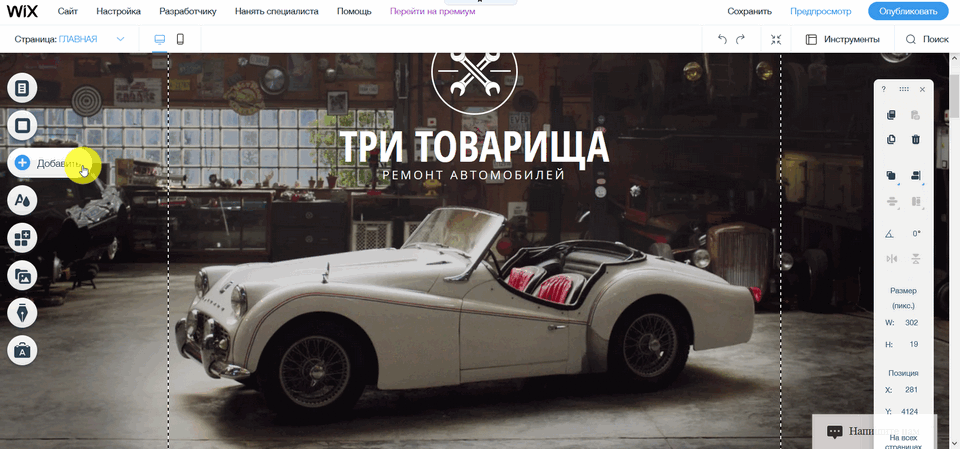Open the Media sidebar icon
Image resolution: width=960 pixels, height=449 pixels.
[x=22, y=276]
